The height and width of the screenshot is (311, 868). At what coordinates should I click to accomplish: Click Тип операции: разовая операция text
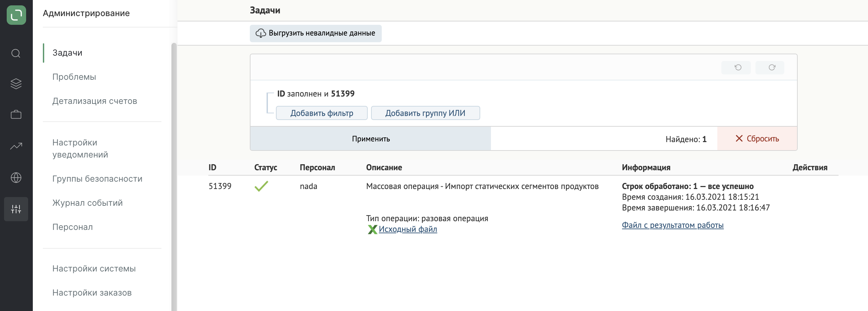pos(427,219)
